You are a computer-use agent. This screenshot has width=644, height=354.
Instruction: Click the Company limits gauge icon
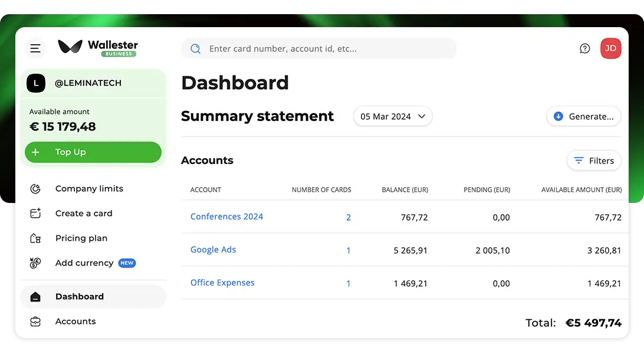click(35, 189)
